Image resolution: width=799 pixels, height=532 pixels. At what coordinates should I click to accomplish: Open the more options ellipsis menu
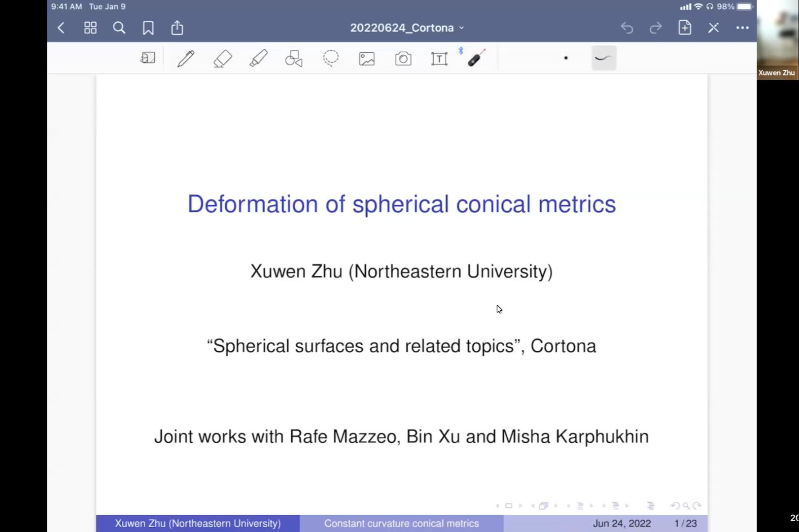742,28
